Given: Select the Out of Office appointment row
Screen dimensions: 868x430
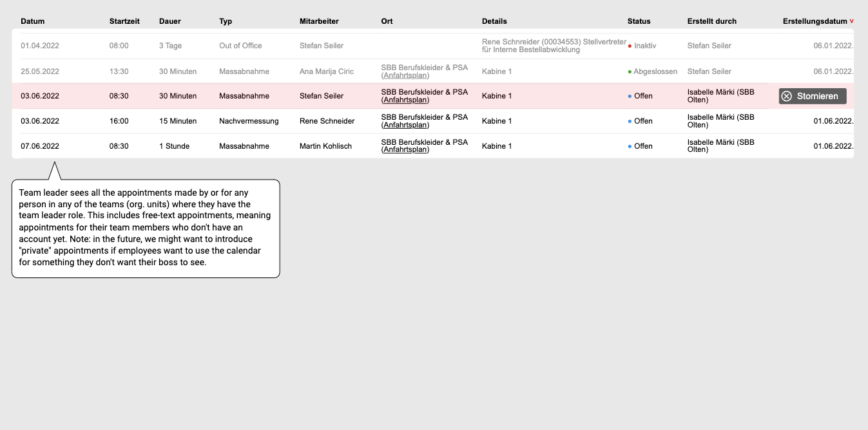Looking at the screenshot, I should click(240, 46).
